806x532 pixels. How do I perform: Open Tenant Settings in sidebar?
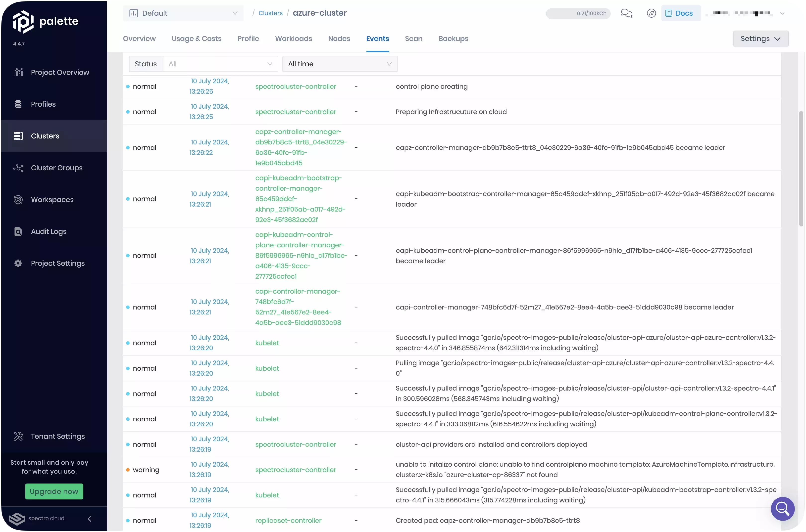click(x=54, y=436)
